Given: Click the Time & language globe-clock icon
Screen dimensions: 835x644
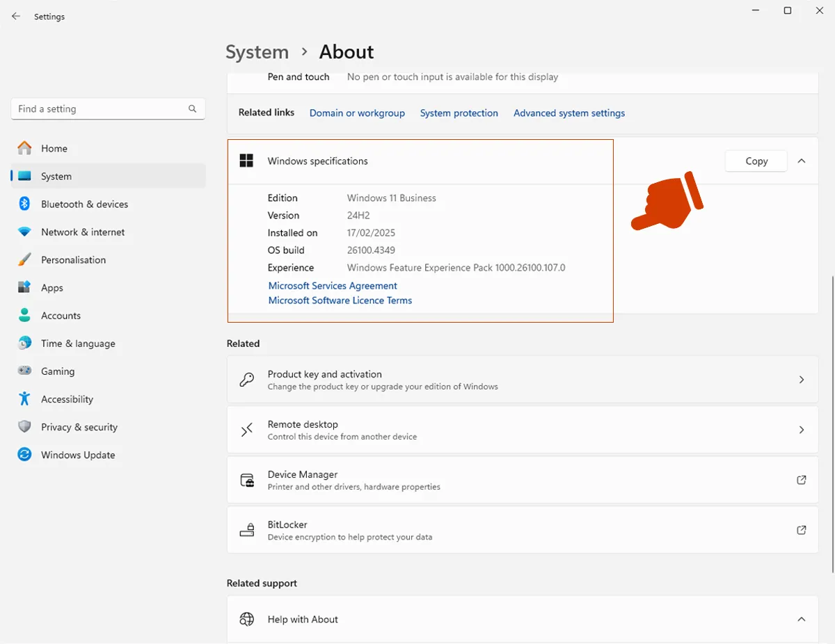Looking at the screenshot, I should point(24,343).
